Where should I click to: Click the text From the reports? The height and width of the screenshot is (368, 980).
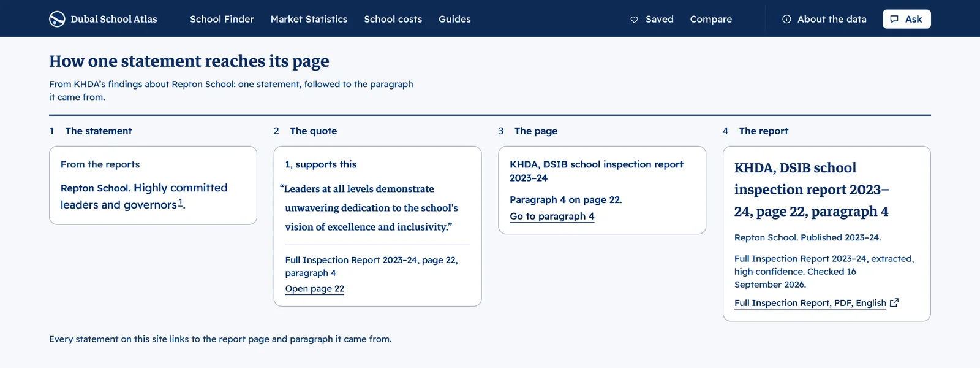100,164
